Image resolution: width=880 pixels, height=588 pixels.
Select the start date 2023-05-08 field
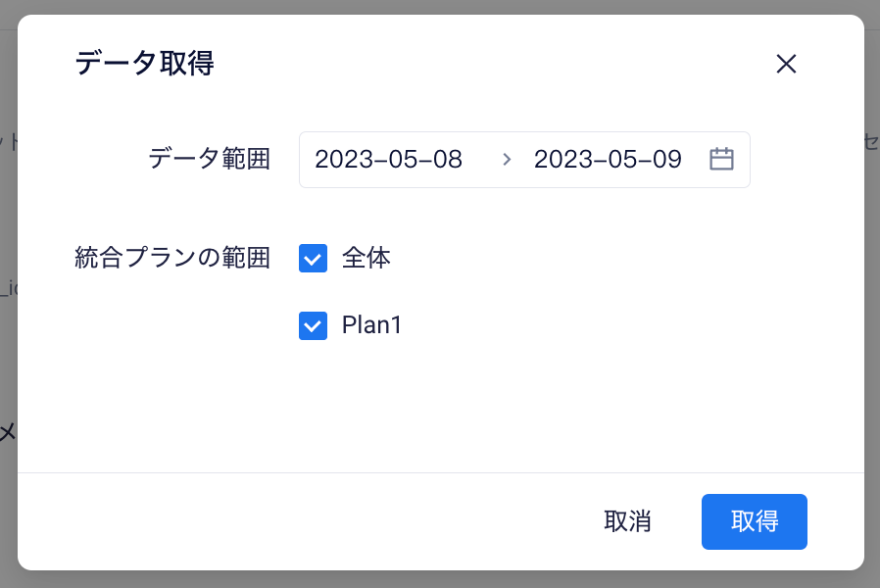(389, 160)
